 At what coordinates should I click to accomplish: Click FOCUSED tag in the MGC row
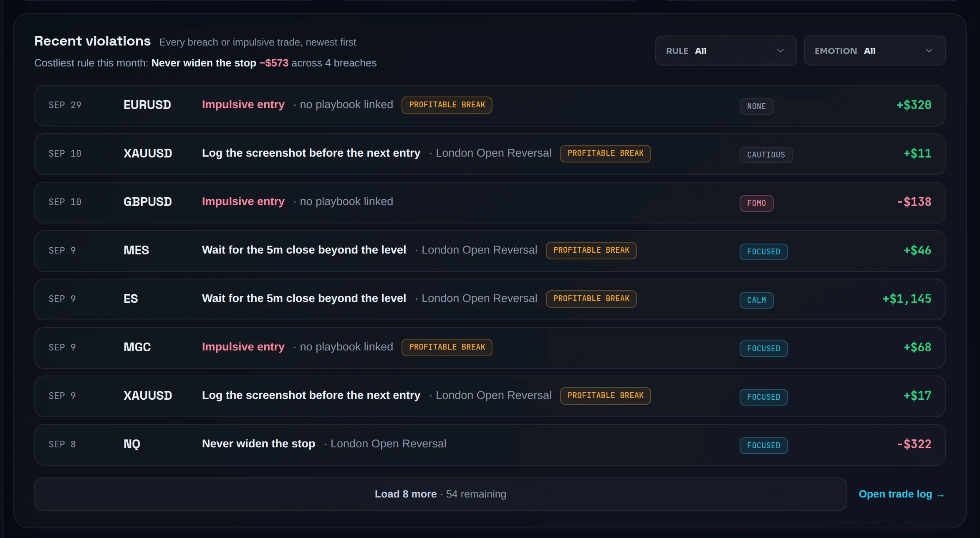[763, 349]
